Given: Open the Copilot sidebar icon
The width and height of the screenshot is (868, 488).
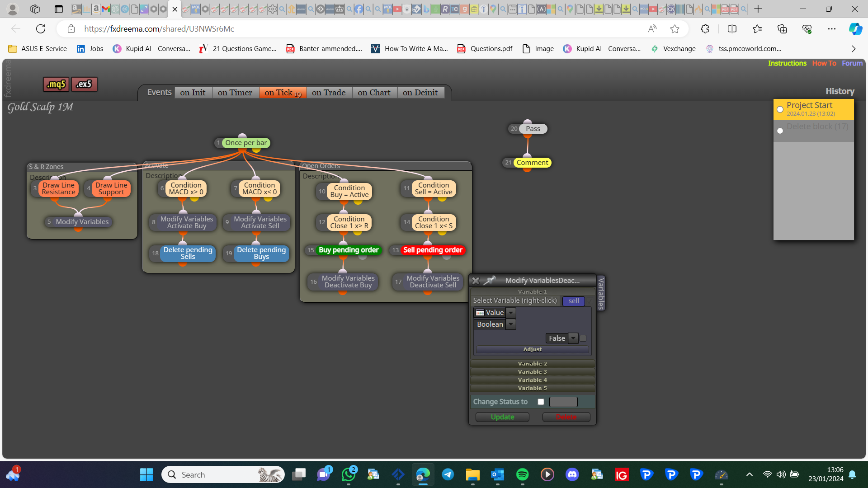Looking at the screenshot, I should [x=855, y=29].
